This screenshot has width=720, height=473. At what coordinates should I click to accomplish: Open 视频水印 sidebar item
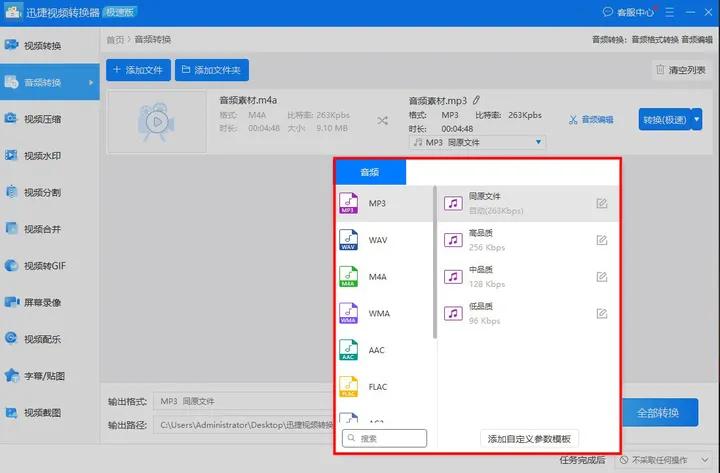pos(50,156)
